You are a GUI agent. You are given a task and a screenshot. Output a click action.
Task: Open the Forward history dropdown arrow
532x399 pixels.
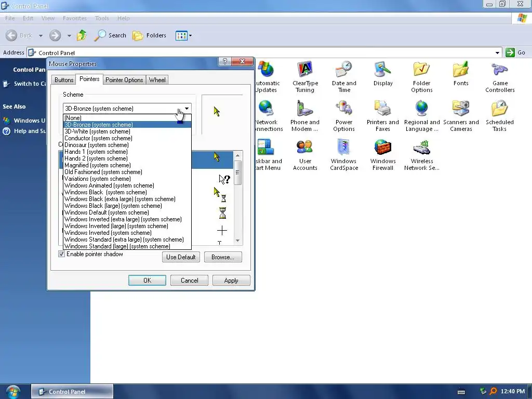click(69, 35)
